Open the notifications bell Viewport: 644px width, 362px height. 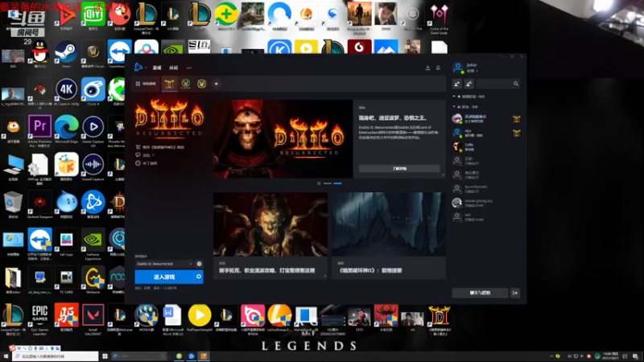pyautogui.click(x=438, y=68)
